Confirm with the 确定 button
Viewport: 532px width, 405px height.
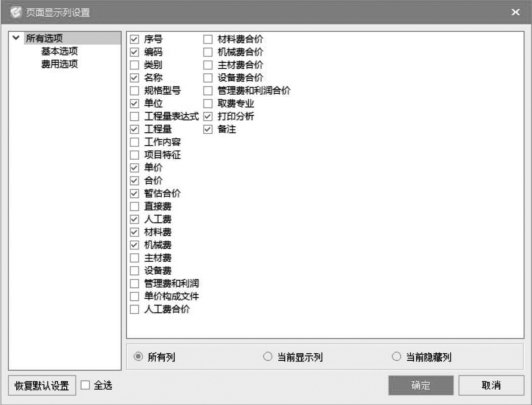pos(421,385)
